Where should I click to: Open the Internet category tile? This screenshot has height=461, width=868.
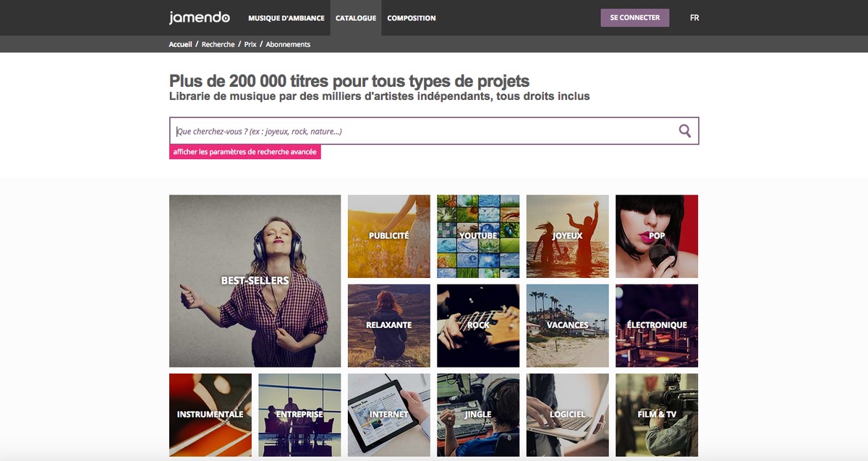[389, 415]
